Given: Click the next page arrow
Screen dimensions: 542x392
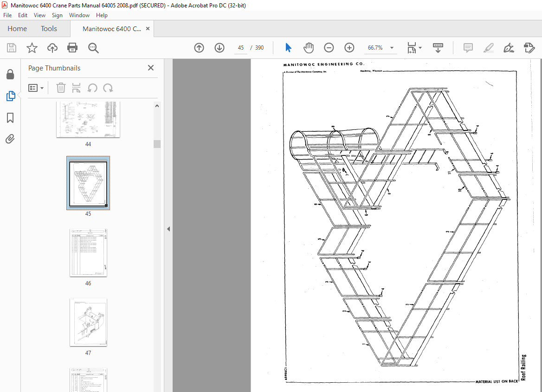Looking at the screenshot, I should click(219, 47).
